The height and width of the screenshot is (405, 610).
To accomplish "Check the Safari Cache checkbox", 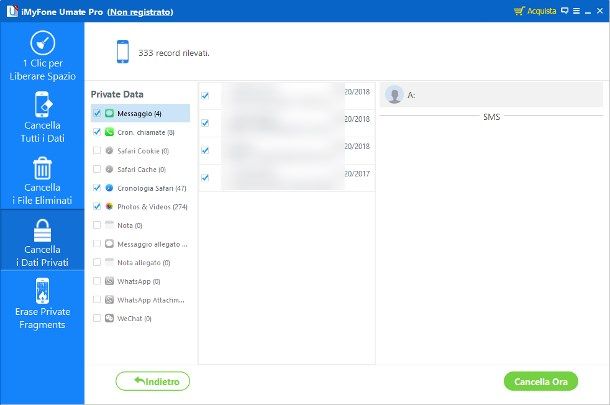I will pyautogui.click(x=97, y=169).
